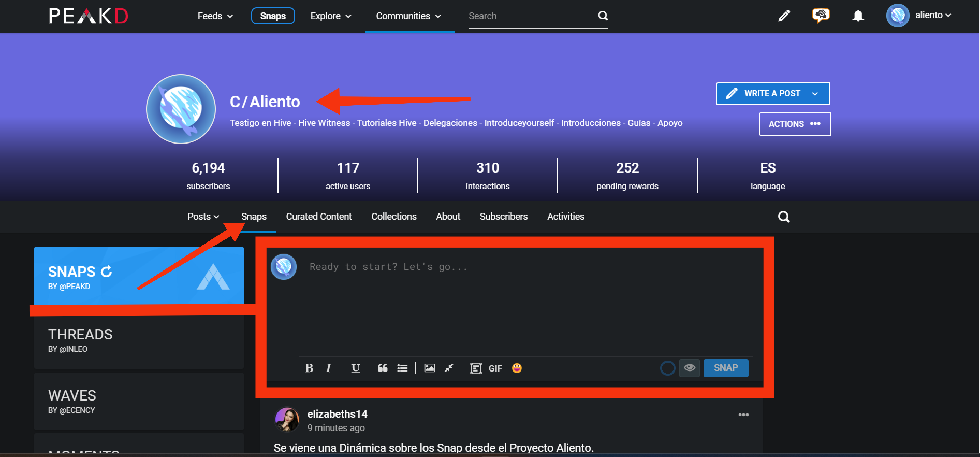Click the character counter circle
This screenshot has height=457, width=980.
(668, 368)
